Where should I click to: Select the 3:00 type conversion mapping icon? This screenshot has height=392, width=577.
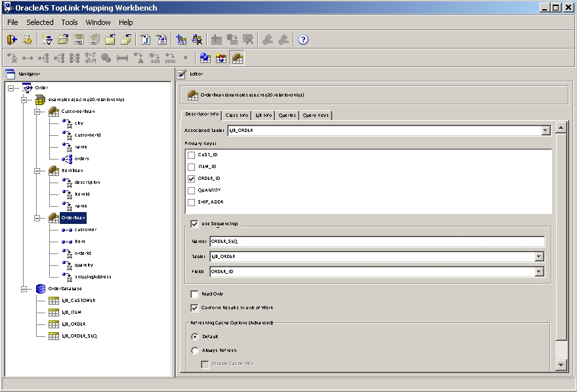pos(154,58)
